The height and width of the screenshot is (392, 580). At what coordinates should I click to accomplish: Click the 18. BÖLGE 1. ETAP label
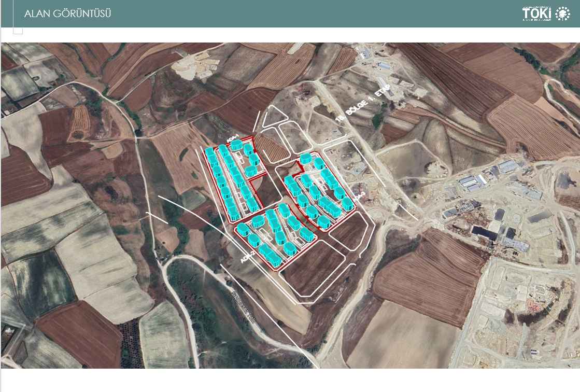tap(363, 103)
